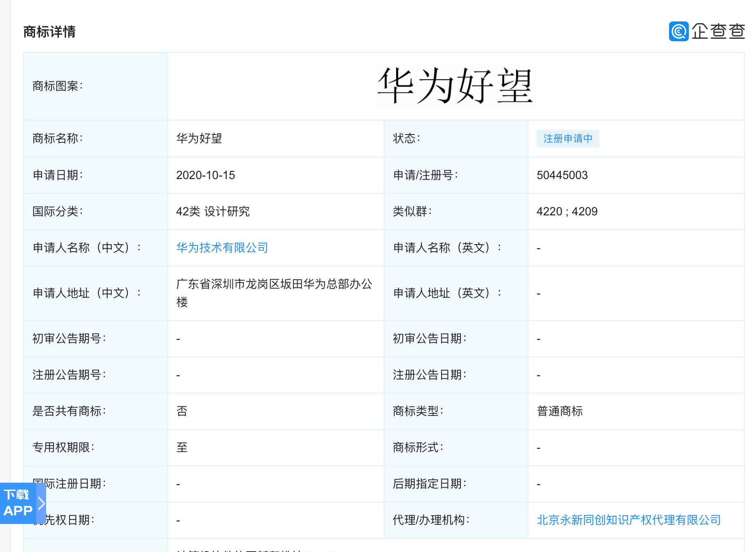Screen dimensions: 756x552
Task: Click the 商标类型 label
Action: (x=418, y=411)
